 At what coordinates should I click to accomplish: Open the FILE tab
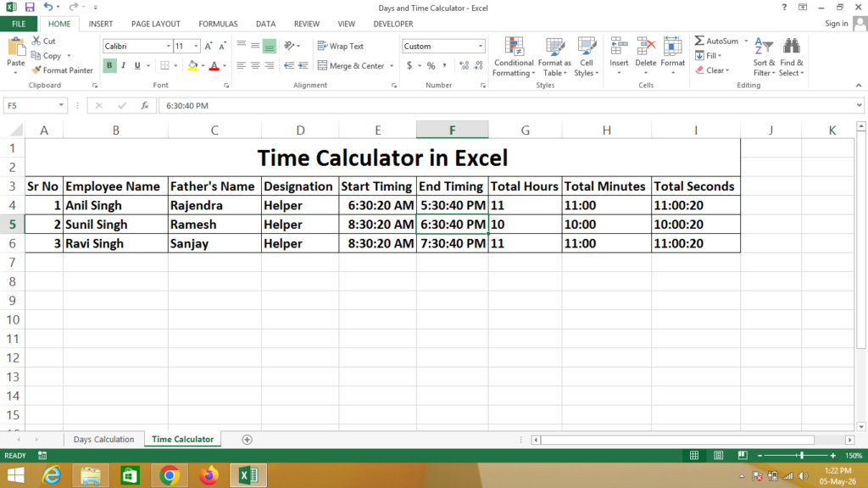coord(19,24)
